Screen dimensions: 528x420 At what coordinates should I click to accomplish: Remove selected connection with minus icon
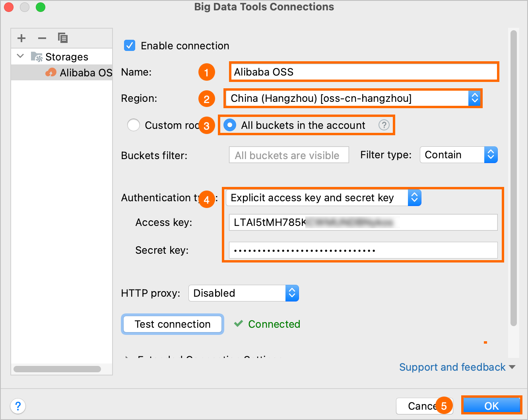[x=42, y=38]
